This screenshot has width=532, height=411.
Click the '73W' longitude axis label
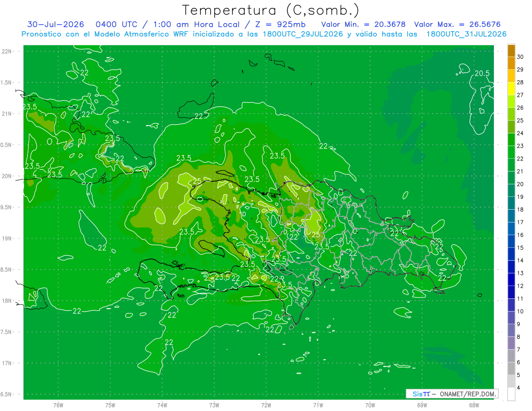(214, 405)
